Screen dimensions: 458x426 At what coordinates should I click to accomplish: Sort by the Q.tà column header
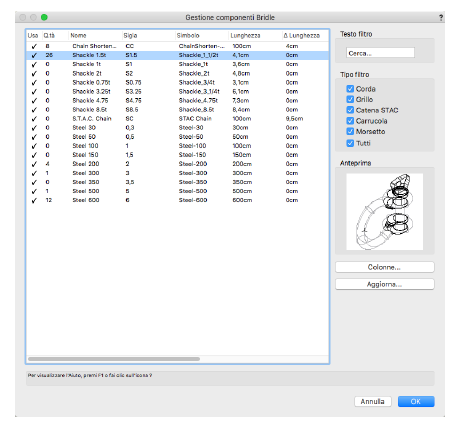[x=49, y=35]
